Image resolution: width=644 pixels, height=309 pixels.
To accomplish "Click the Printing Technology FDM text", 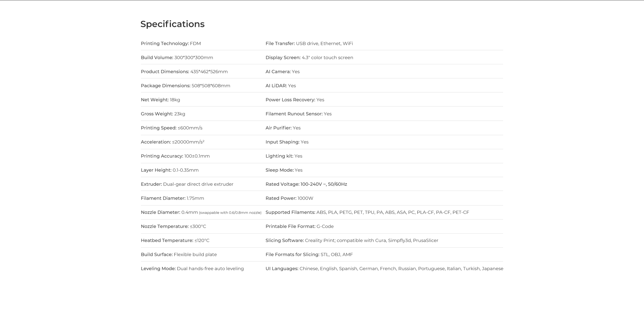I will click(171, 43).
